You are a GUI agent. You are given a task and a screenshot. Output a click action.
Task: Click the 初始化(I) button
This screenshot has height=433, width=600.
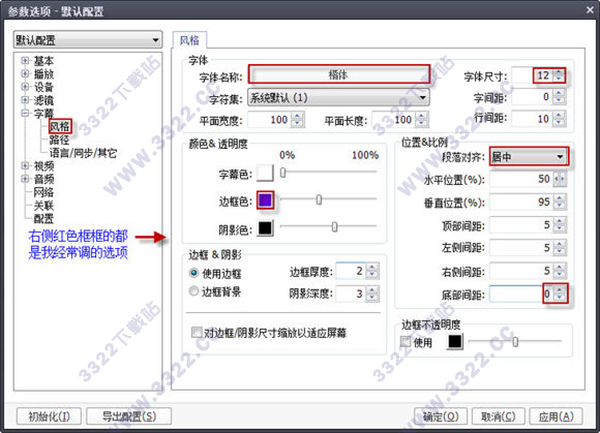pos(49,416)
